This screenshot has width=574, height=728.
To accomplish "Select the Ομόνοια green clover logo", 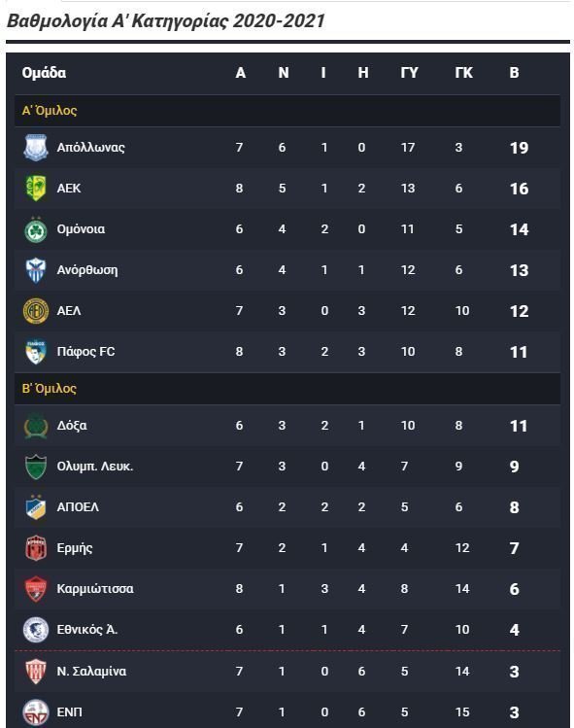I will tap(36, 229).
